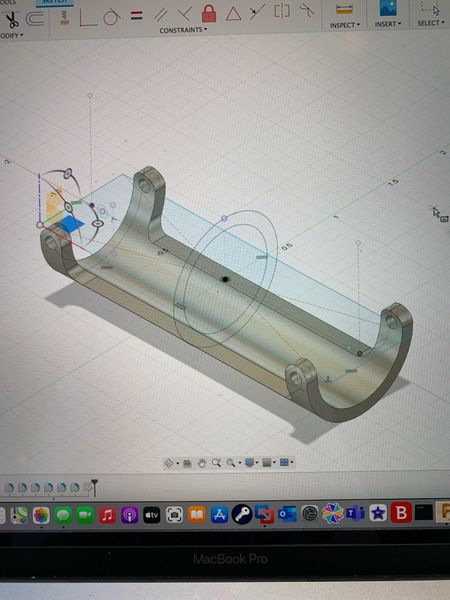The height and width of the screenshot is (600, 450).
Task: Open the INSERT dropdown menu
Action: point(388,24)
